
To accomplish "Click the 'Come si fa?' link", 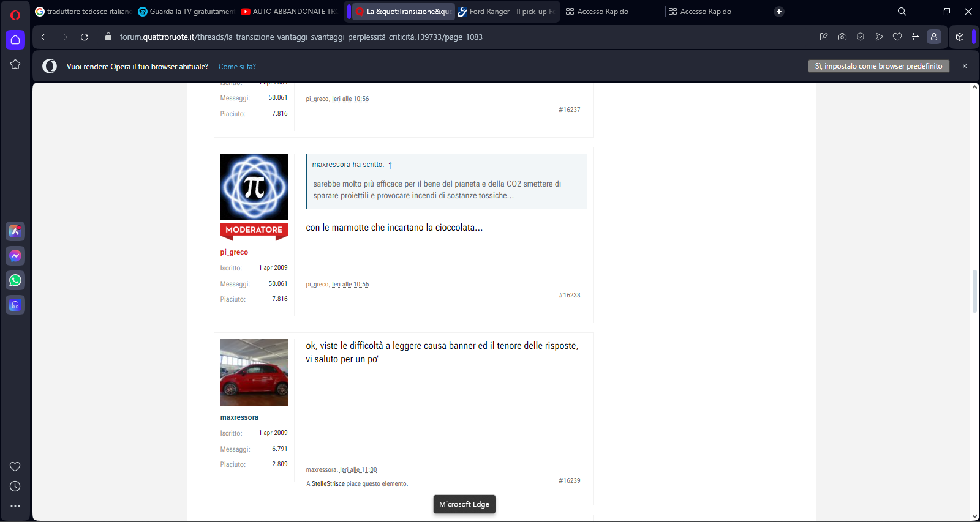I will tap(237, 67).
